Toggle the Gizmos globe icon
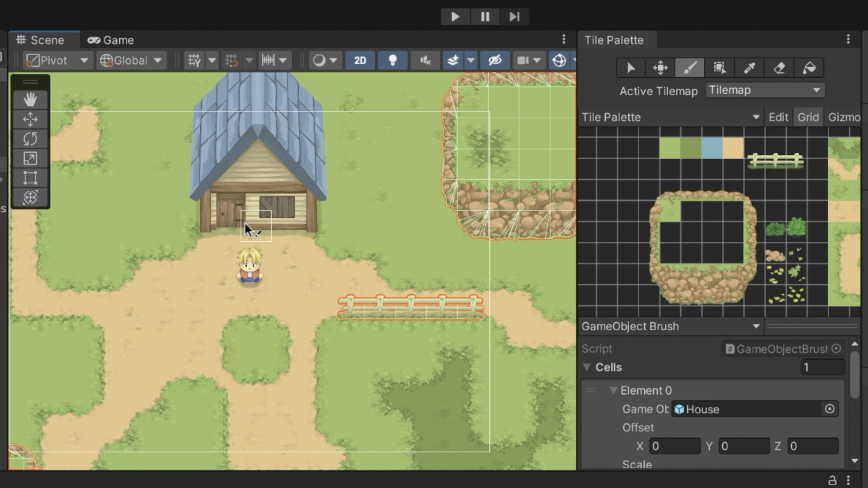 [559, 60]
